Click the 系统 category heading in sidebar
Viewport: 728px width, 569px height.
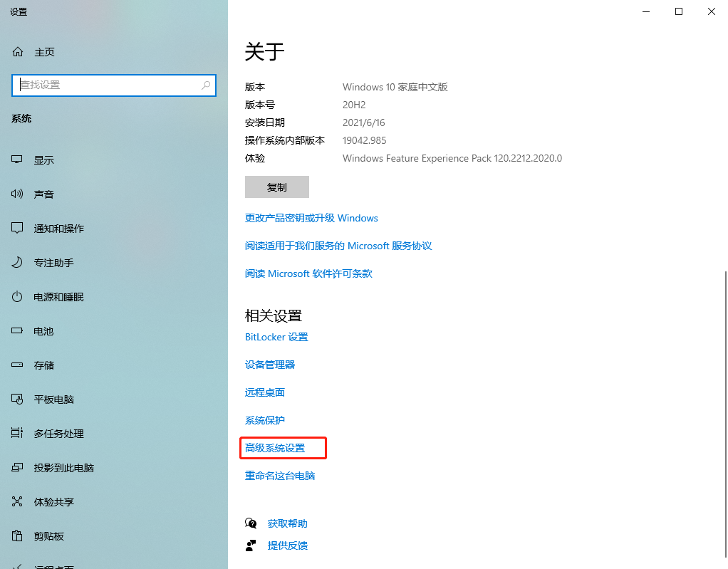coord(21,119)
